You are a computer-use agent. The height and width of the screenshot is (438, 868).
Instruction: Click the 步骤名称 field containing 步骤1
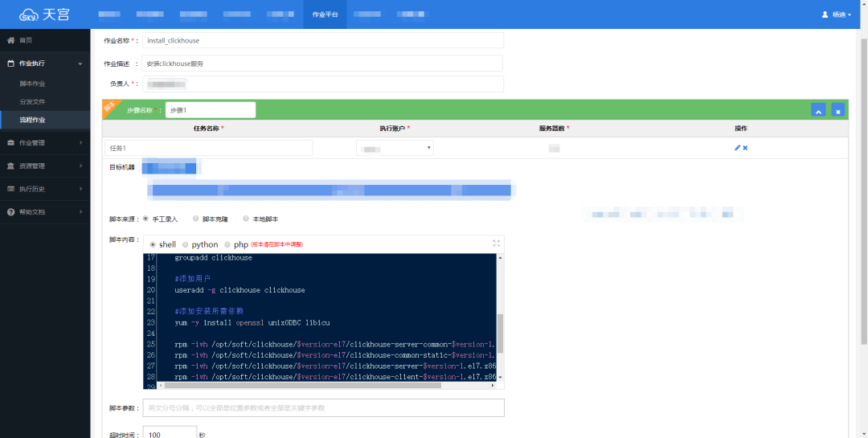pyautogui.click(x=211, y=109)
